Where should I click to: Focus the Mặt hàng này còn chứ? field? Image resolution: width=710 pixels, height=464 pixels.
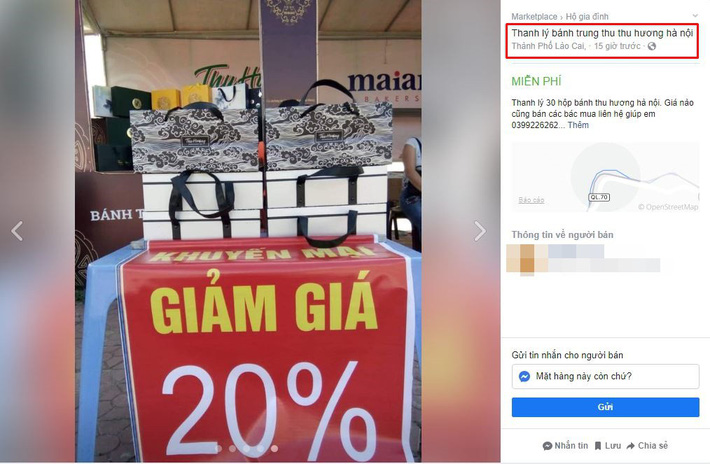pos(605,377)
